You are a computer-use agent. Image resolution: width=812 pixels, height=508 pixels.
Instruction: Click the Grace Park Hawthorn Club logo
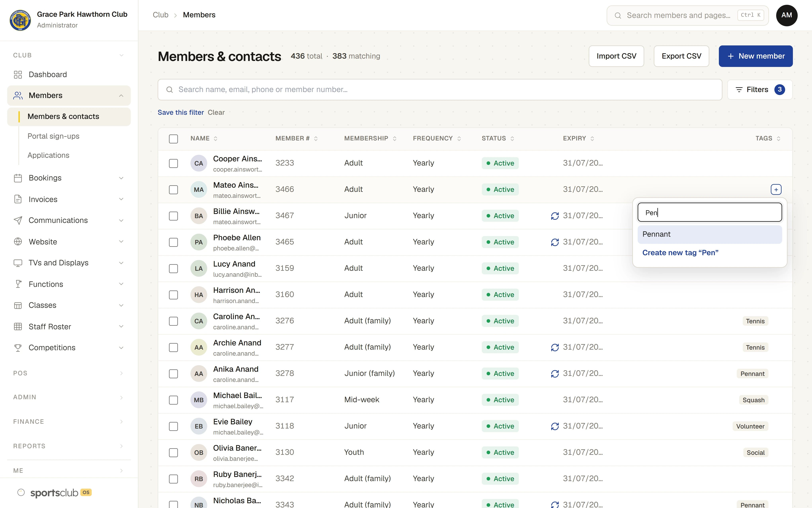(20, 20)
